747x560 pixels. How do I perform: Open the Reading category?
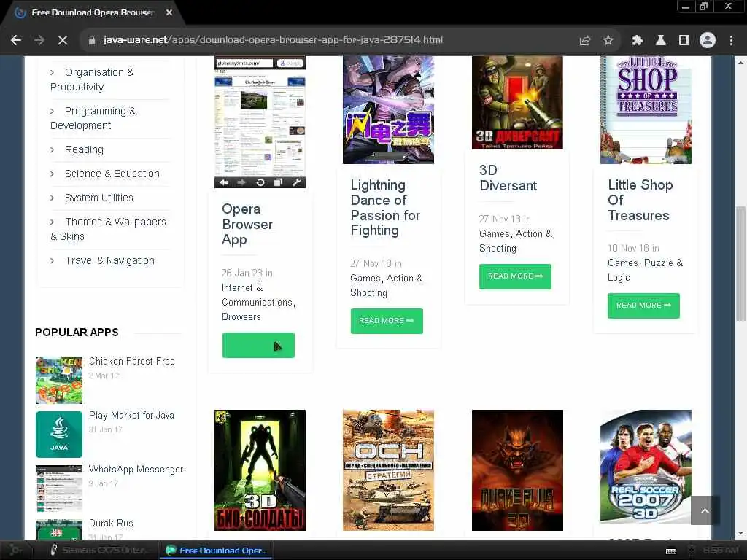coord(84,149)
